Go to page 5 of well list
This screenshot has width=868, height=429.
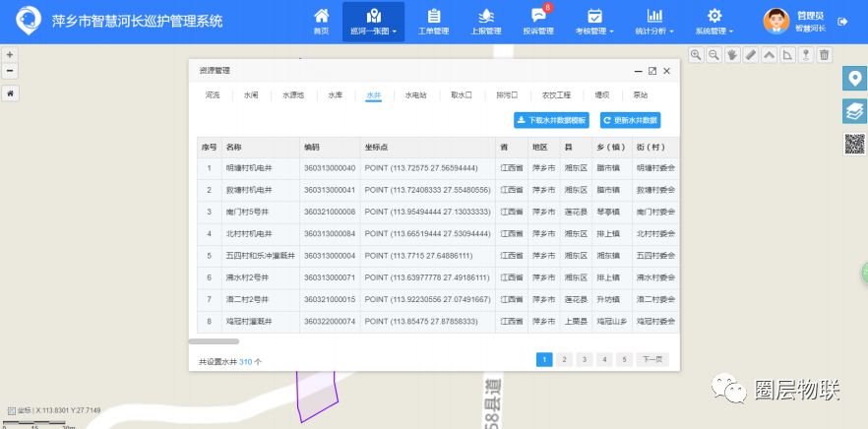(x=624, y=360)
